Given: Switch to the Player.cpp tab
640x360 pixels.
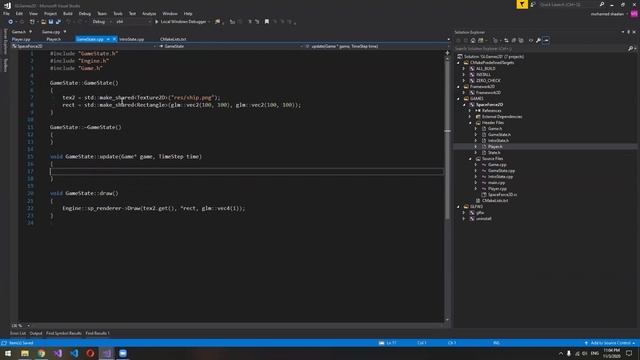Looking at the screenshot, I should pos(21,39).
